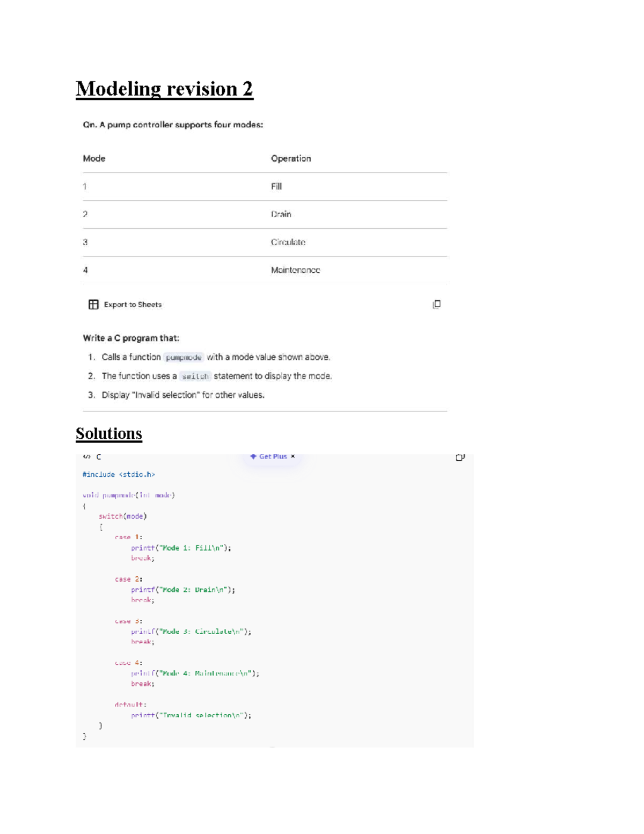Click the "Modeling revision 2" heading
The image size is (644, 834).
164,89
